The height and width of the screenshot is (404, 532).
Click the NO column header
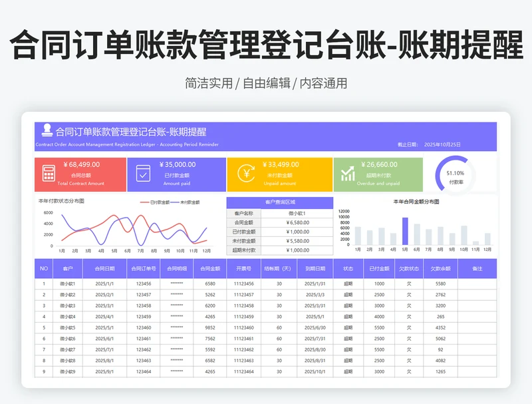coord(44,268)
